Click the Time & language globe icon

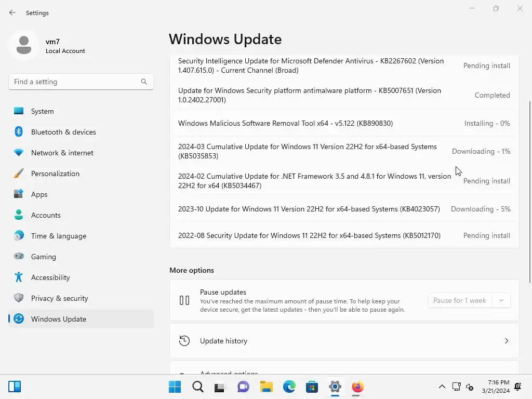point(19,235)
